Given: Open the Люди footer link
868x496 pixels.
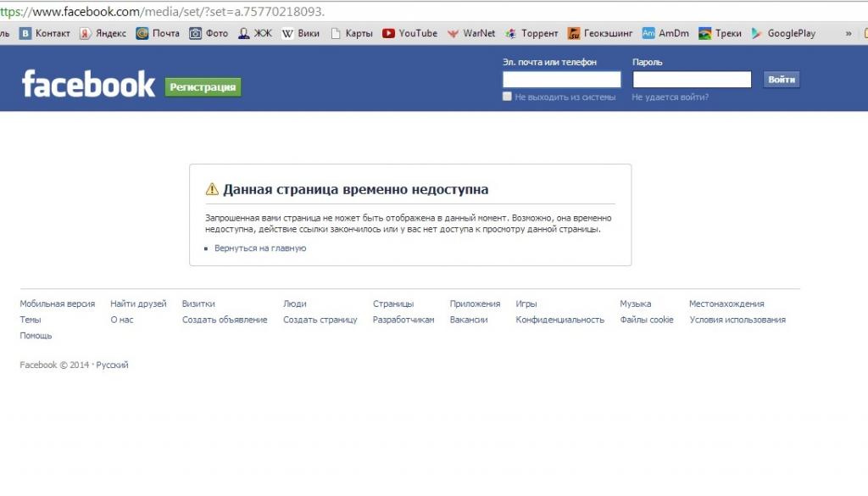Looking at the screenshot, I should (x=294, y=304).
